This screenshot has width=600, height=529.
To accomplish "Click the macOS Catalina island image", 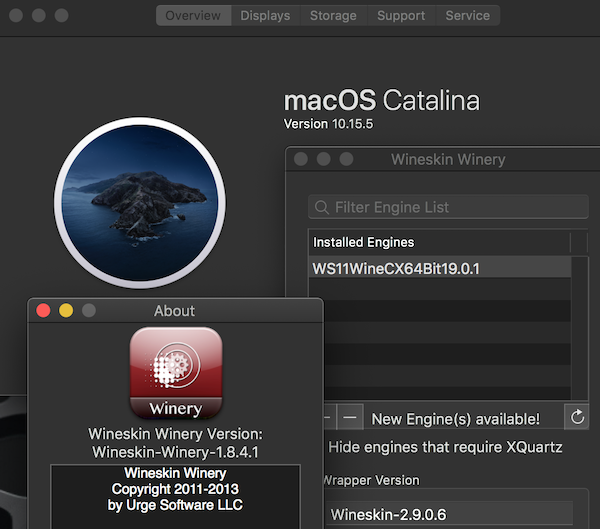I will (139, 203).
